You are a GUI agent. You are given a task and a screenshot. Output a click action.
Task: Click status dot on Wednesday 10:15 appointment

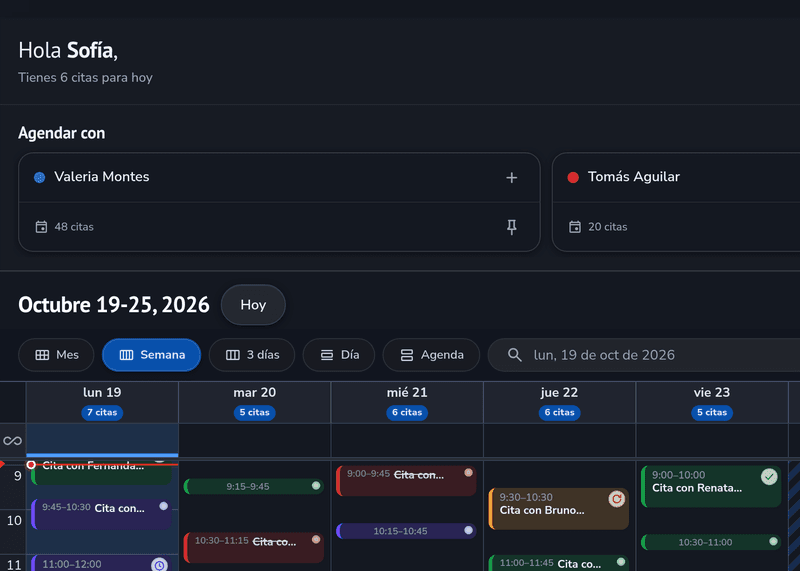click(x=468, y=530)
